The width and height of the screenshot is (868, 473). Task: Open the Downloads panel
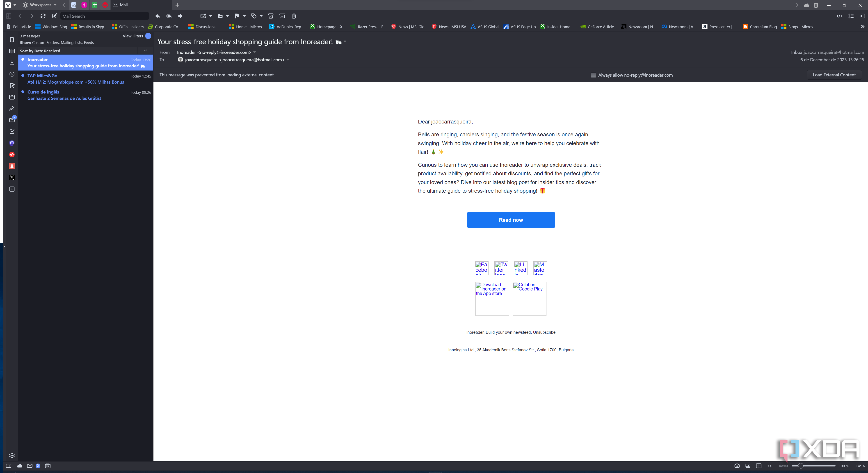tap(12, 63)
